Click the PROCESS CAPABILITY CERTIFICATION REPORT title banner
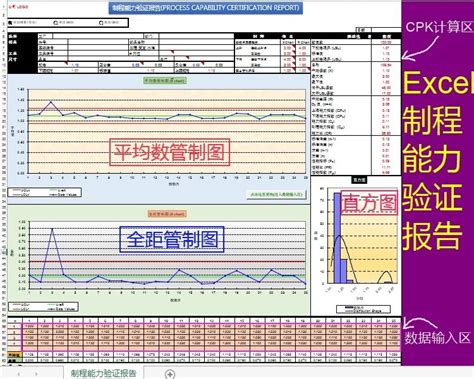 point(206,8)
